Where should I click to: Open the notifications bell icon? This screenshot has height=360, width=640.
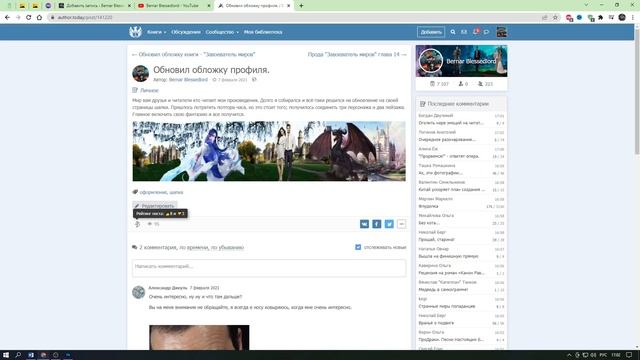476,31
